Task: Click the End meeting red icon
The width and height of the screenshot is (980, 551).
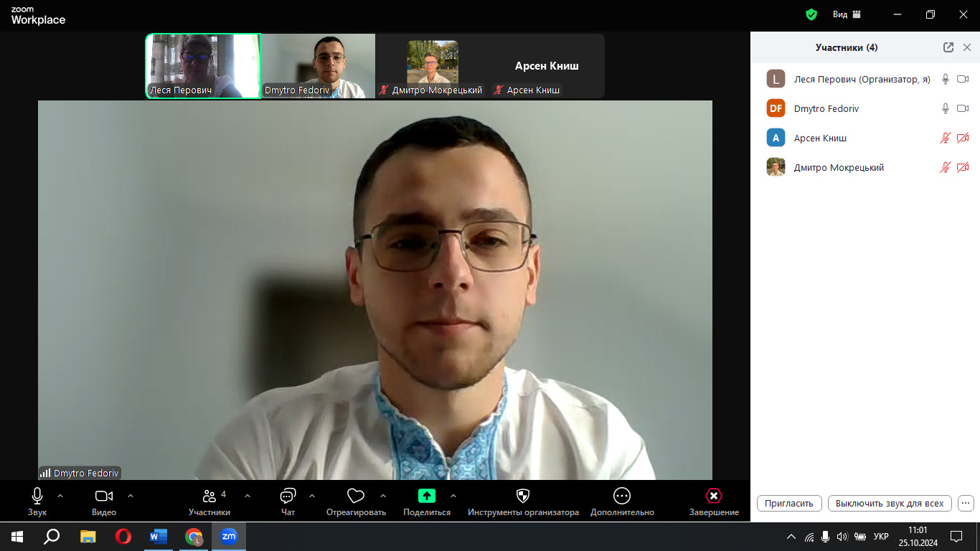Action: pos(714,496)
